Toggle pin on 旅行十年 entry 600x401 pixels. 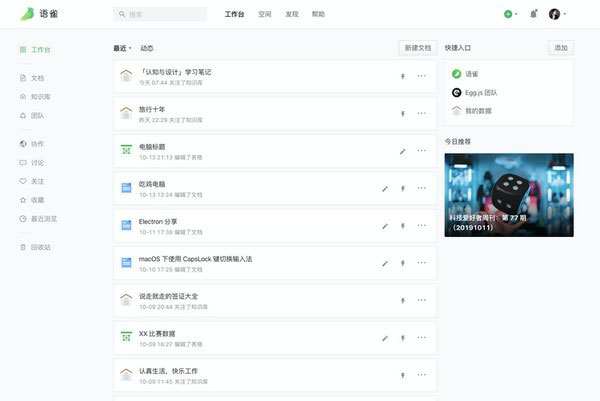coord(402,113)
